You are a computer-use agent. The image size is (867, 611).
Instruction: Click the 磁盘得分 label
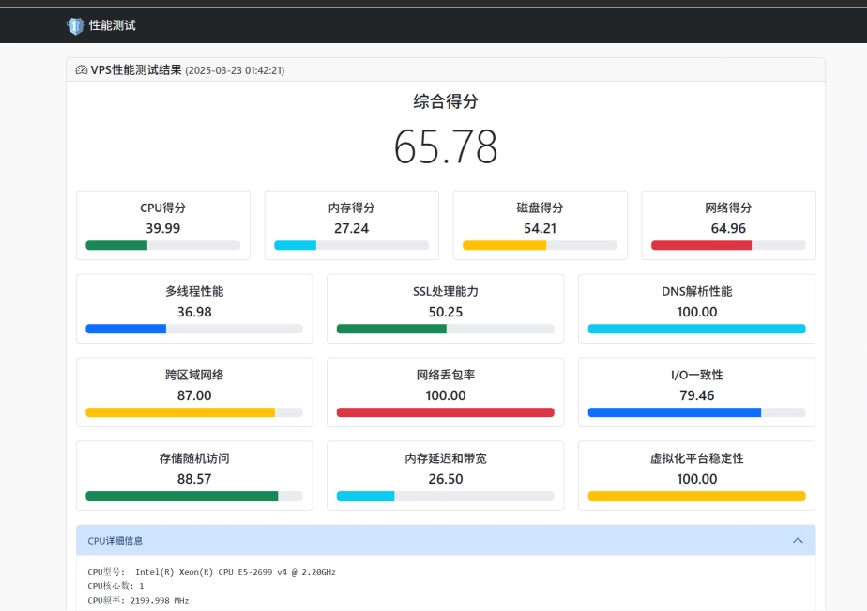[540, 208]
